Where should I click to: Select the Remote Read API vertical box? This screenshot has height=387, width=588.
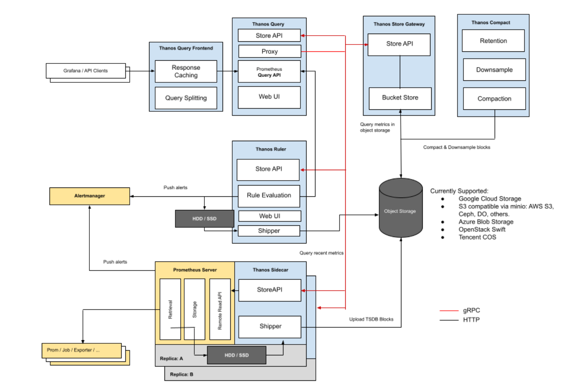click(220, 309)
